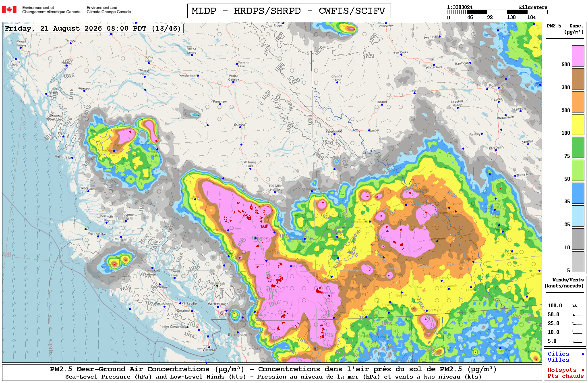Image resolution: width=588 pixels, height=383 pixels.
Task: Select the dark green 75 concentration swatch
Action: click(578, 147)
